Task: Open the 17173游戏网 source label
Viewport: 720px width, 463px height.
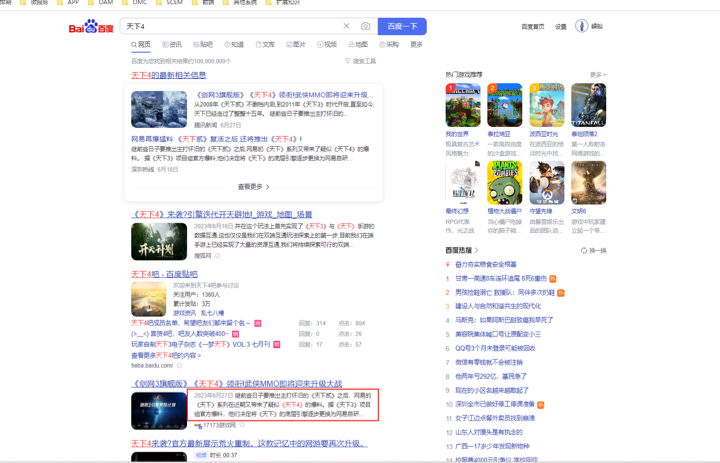Action: 219,425
